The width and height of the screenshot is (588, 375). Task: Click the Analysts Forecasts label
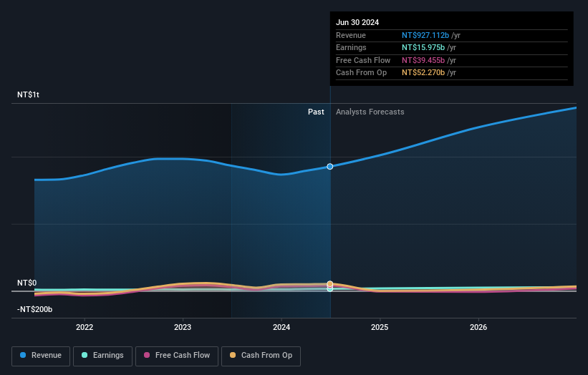pyautogui.click(x=370, y=112)
